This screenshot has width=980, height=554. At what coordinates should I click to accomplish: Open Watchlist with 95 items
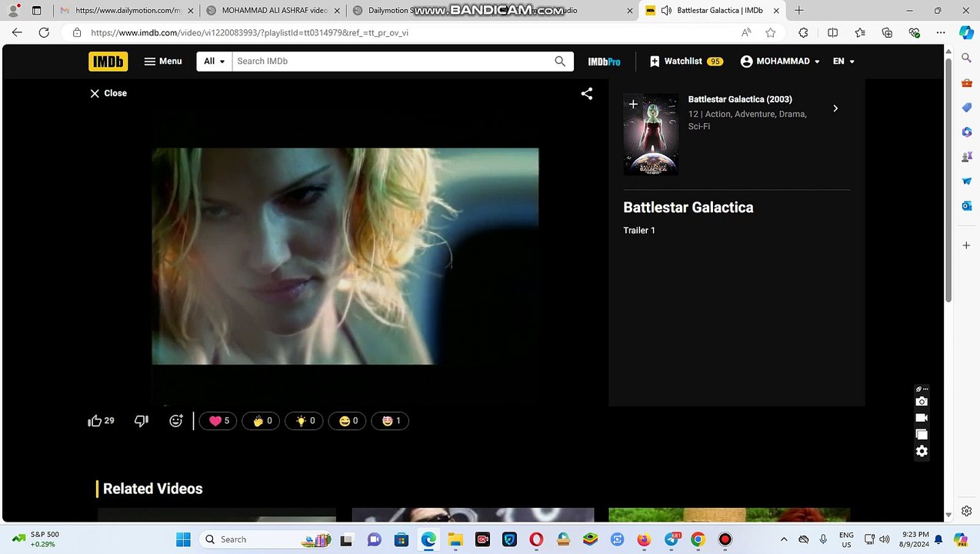pos(686,62)
